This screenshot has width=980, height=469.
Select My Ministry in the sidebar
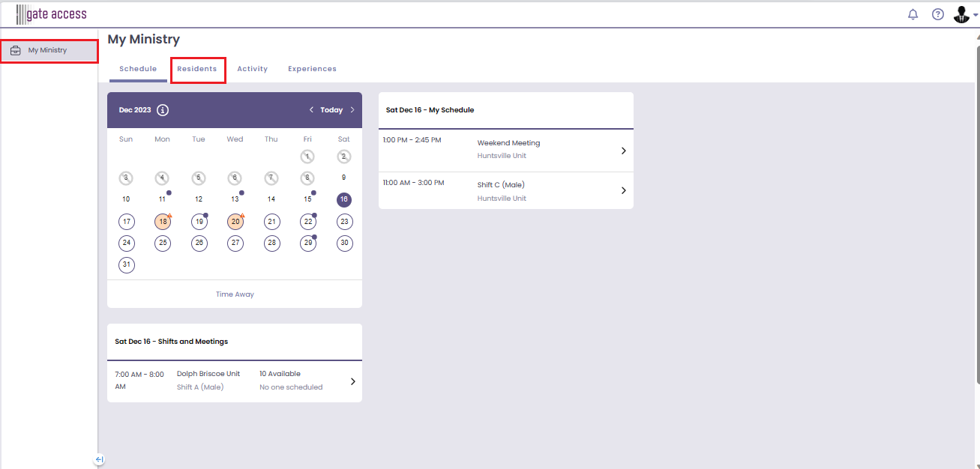[x=49, y=51]
